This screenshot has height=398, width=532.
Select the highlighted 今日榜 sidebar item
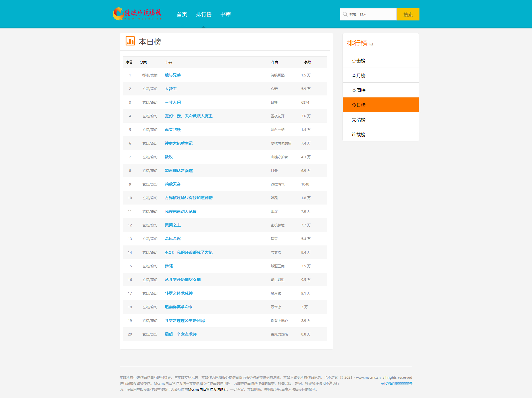358,105
